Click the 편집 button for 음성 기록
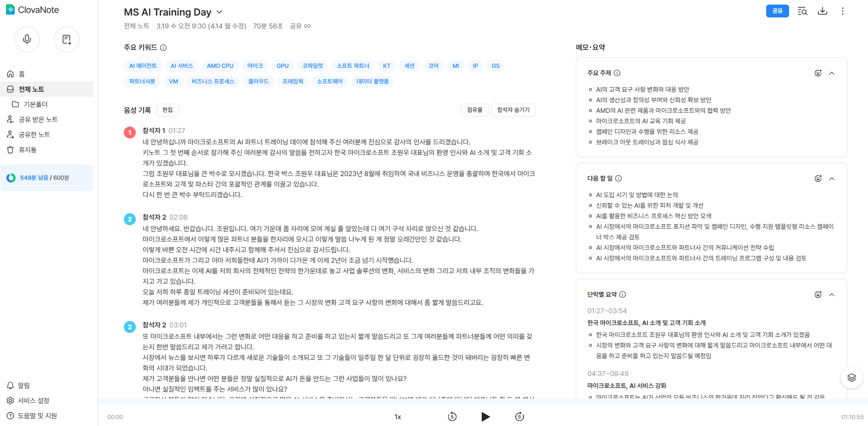This screenshot has height=426, width=868. tap(167, 110)
